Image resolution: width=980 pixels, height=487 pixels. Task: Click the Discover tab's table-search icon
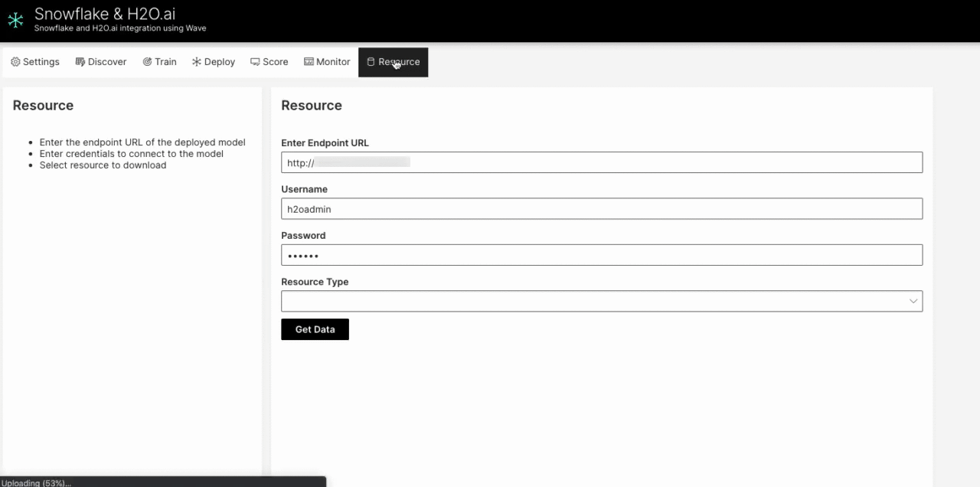pos(80,62)
